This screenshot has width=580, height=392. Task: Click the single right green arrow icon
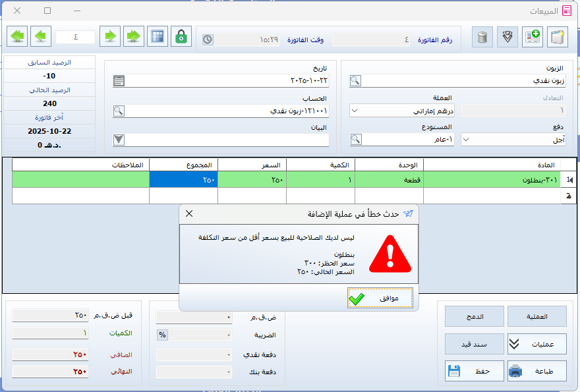(x=109, y=37)
